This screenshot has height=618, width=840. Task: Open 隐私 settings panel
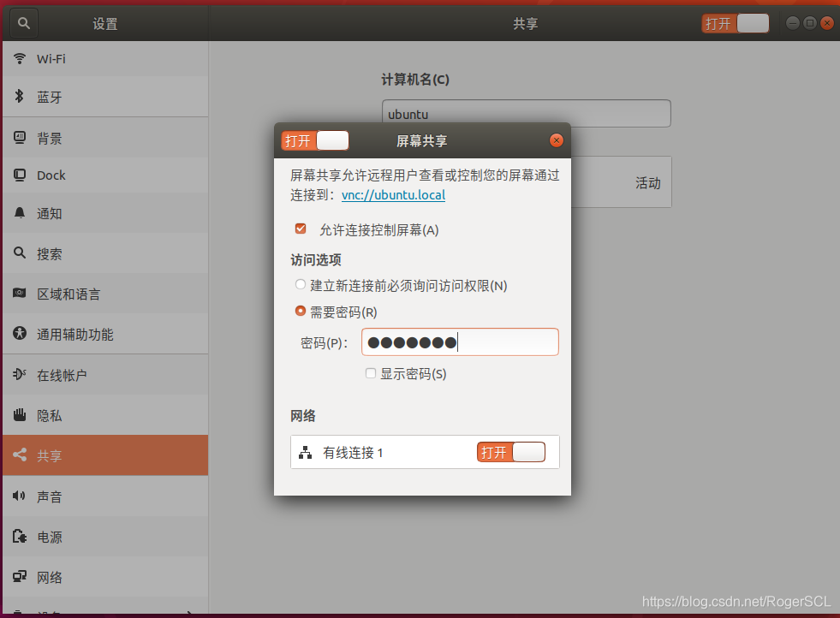(x=105, y=415)
